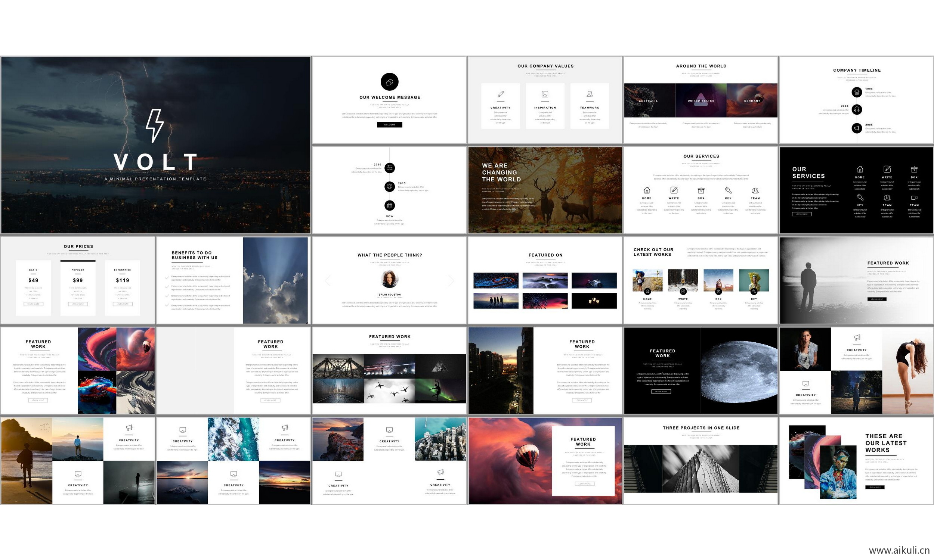Click the Teamwork people icon in Company Values
934x560 pixels.
pos(589,94)
